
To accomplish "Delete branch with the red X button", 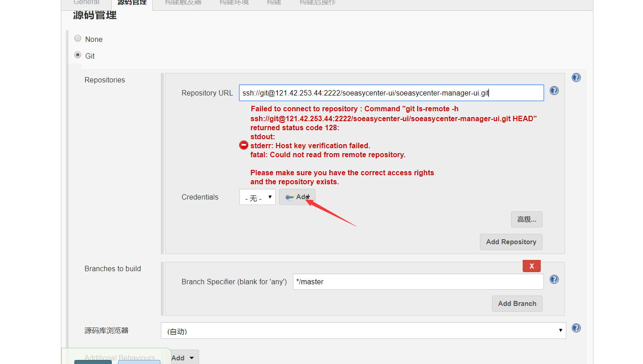I will (532, 266).
